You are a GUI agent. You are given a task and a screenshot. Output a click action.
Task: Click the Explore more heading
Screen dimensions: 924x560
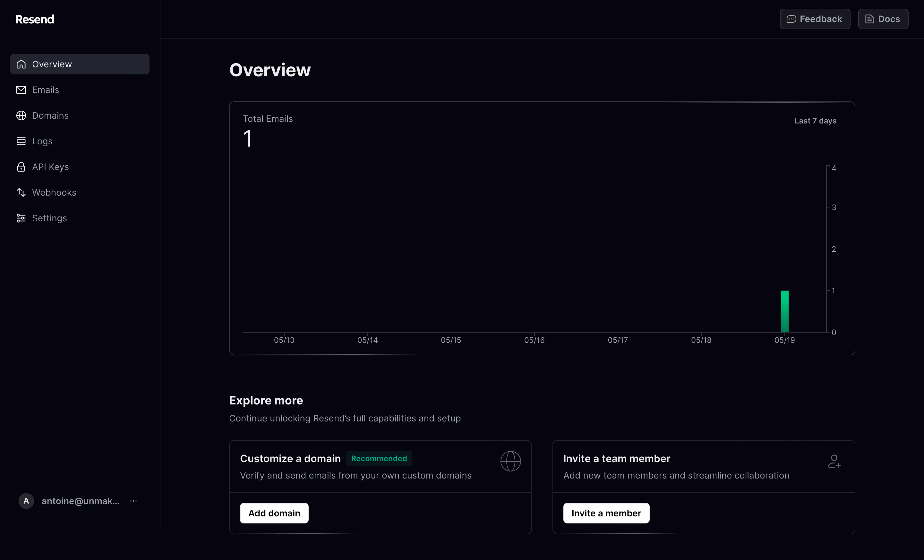(266, 400)
